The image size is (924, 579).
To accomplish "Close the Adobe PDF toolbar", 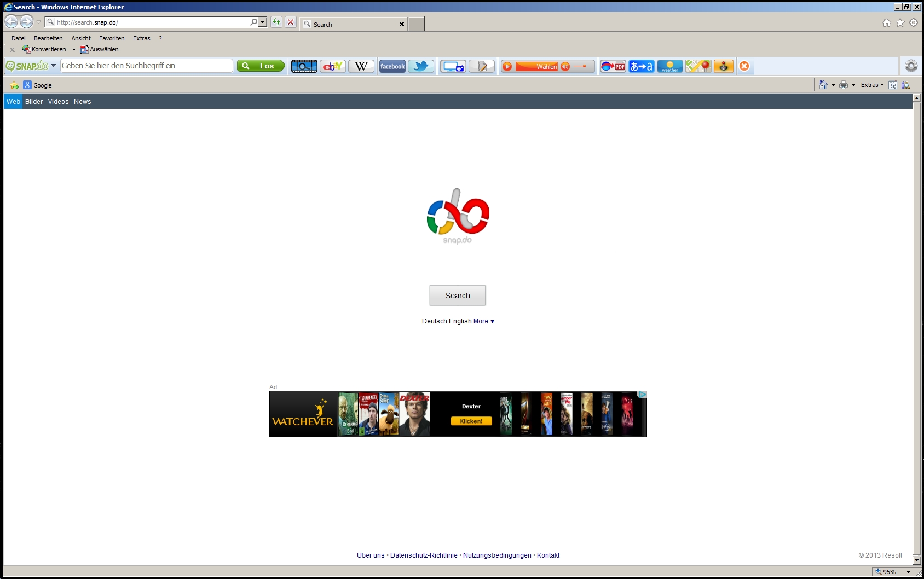I will click(x=12, y=49).
